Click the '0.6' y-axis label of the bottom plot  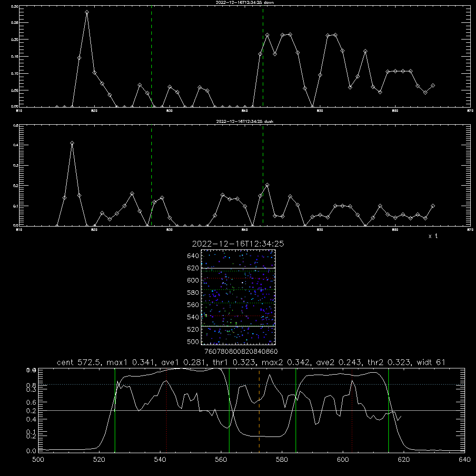click(x=31, y=402)
